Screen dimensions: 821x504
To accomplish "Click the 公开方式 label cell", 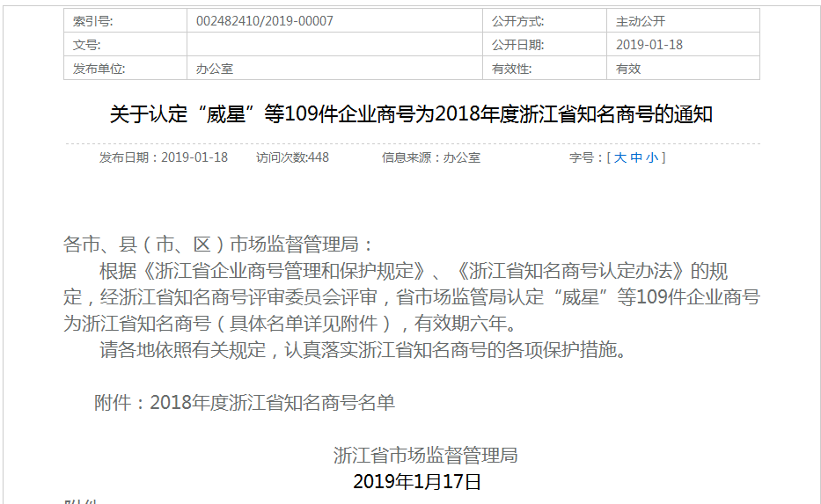I will [517, 21].
